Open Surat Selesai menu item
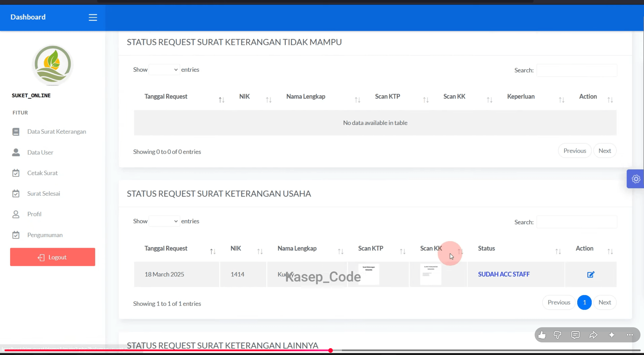This screenshot has width=644, height=355. click(x=44, y=194)
